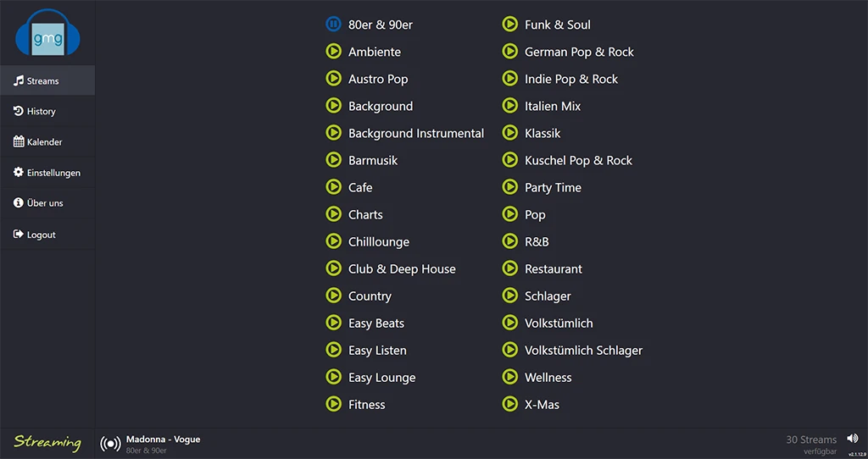Image resolution: width=868 pixels, height=459 pixels.
Task: Start the X-Mas stream play icon
Action: 510,404
